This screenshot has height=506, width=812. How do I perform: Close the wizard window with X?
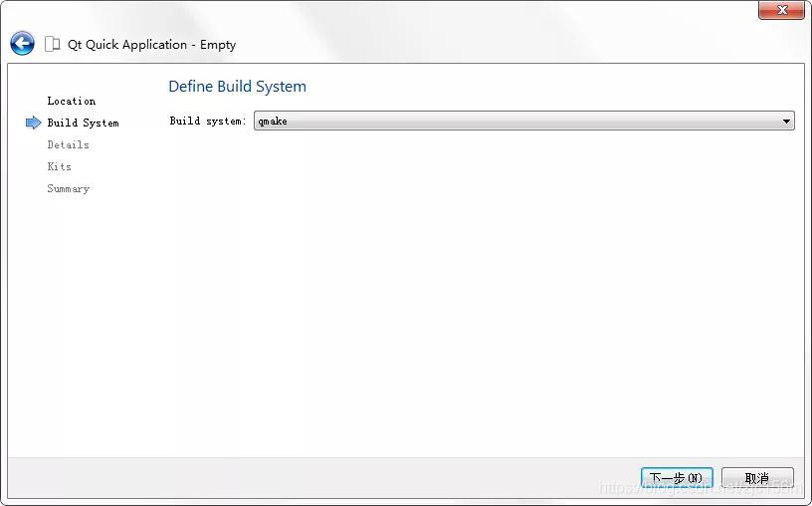(781, 10)
